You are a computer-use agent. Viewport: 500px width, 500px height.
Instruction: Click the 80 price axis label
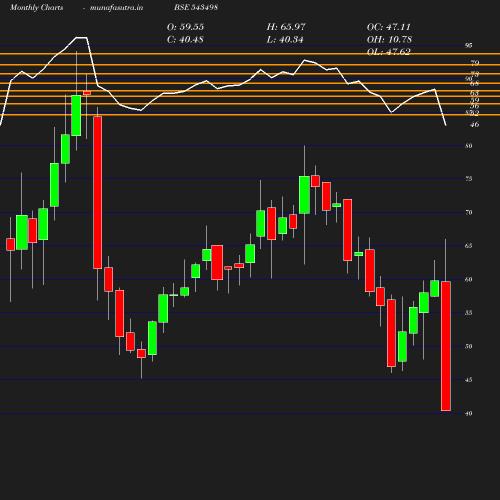coord(469,146)
